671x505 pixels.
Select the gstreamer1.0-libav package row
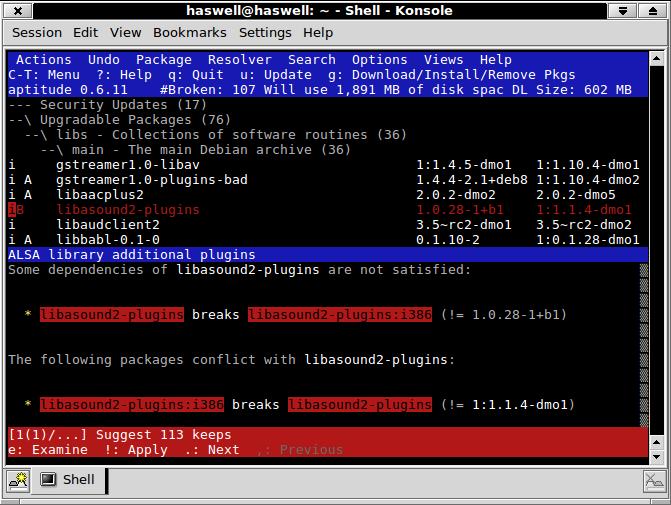pos(327,165)
